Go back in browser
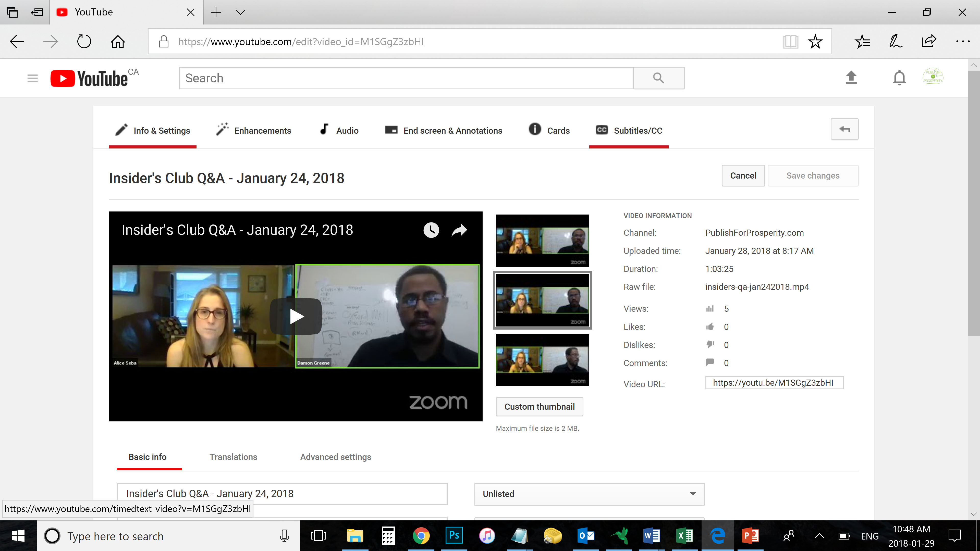The height and width of the screenshot is (551, 980). [17, 41]
